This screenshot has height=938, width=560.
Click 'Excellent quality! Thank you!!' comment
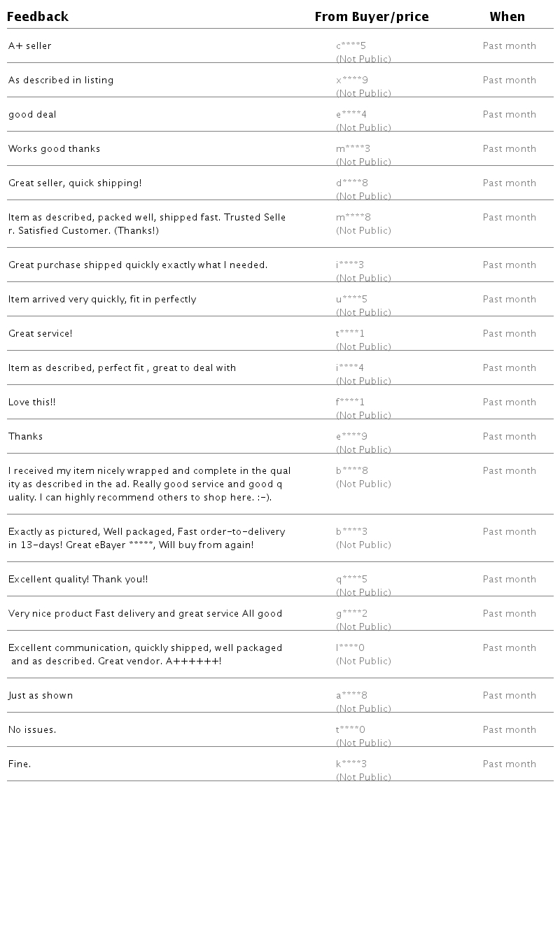tap(78, 580)
